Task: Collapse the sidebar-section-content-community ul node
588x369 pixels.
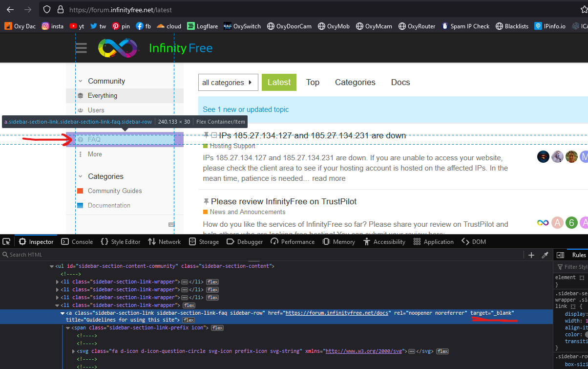Action: 52,266
